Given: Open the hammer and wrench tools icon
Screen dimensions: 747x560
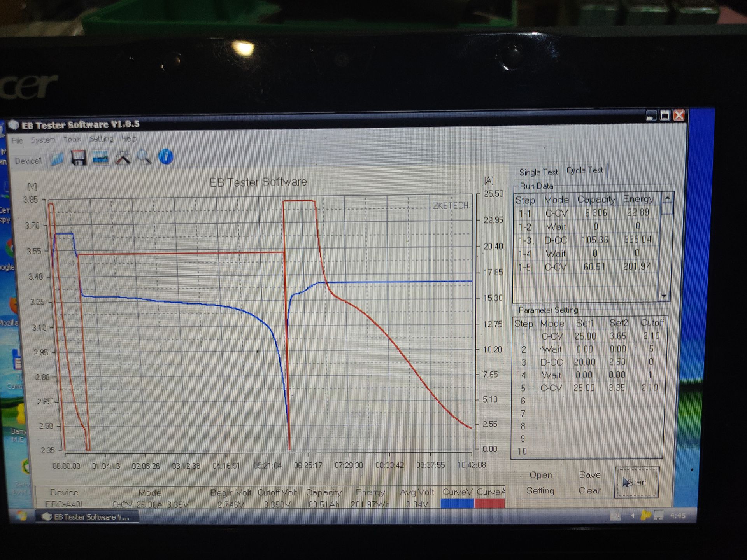Looking at the screenshot, I should pyautogui.click(x=123, y=158).
